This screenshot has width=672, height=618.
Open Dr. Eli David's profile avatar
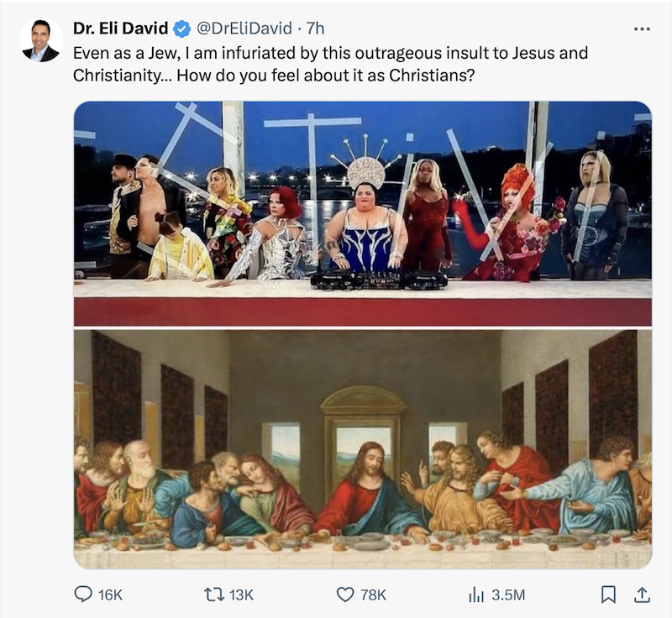coord(40,39)
